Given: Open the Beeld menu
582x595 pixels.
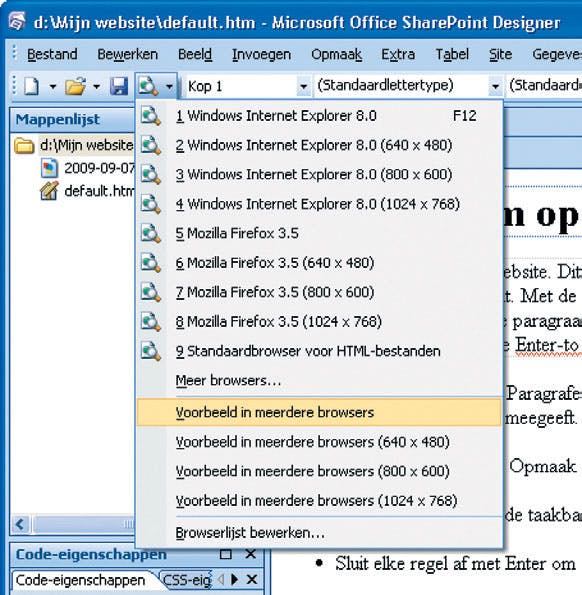Looking at the screenshot, I should point(195,54).
